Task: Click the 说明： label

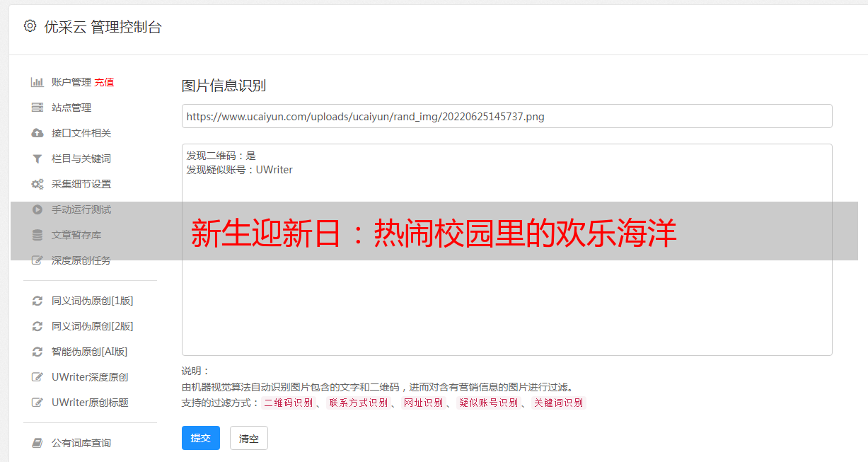Action: click(196, 371)
